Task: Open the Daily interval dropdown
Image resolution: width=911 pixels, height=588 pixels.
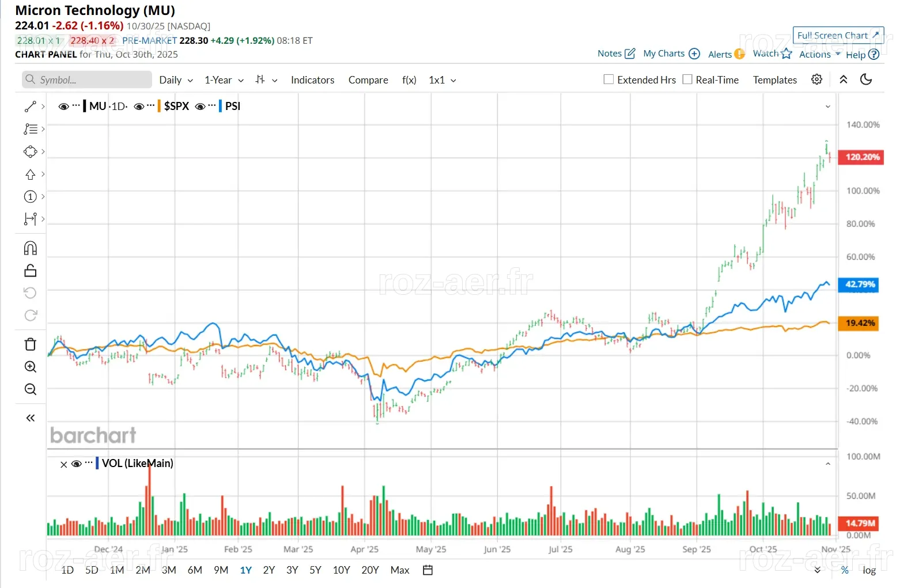Action: pos(176,80)
